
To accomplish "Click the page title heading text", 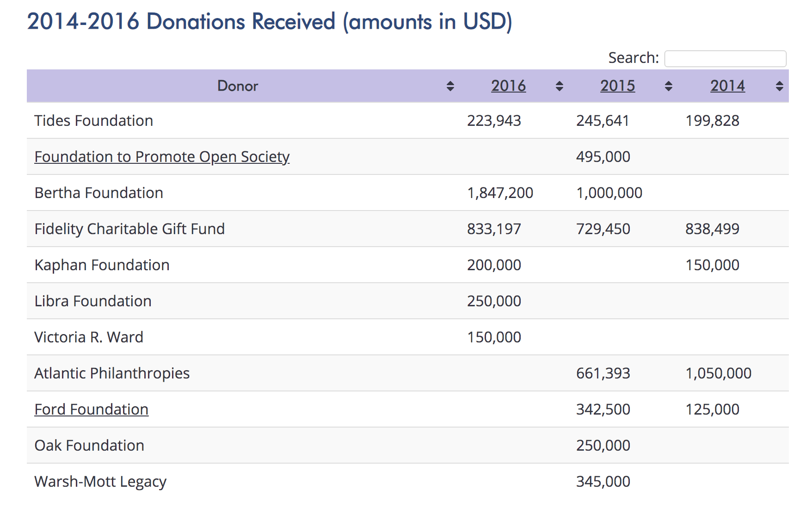I will click(270, 21).
